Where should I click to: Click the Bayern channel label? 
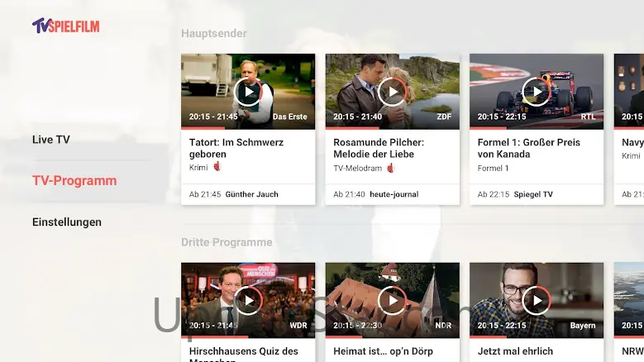pos(582,326)
